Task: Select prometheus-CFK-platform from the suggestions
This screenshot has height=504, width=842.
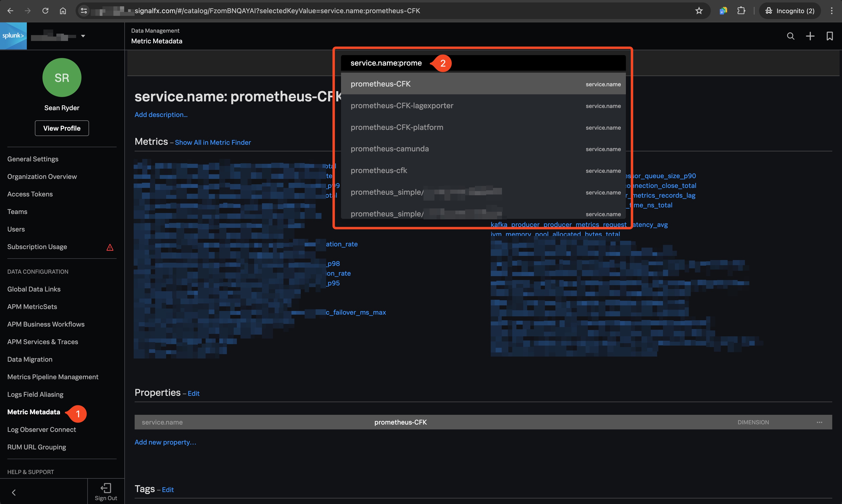Action: [397, 127]
